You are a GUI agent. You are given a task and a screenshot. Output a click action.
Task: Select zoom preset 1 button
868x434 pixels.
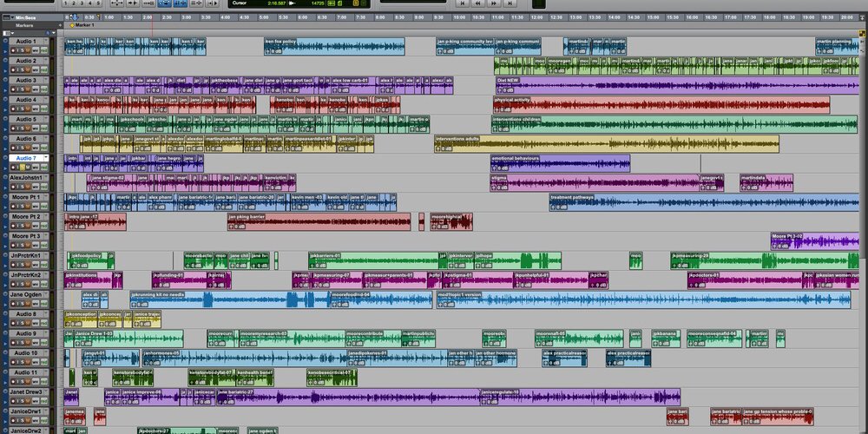[x=66, y=3]
